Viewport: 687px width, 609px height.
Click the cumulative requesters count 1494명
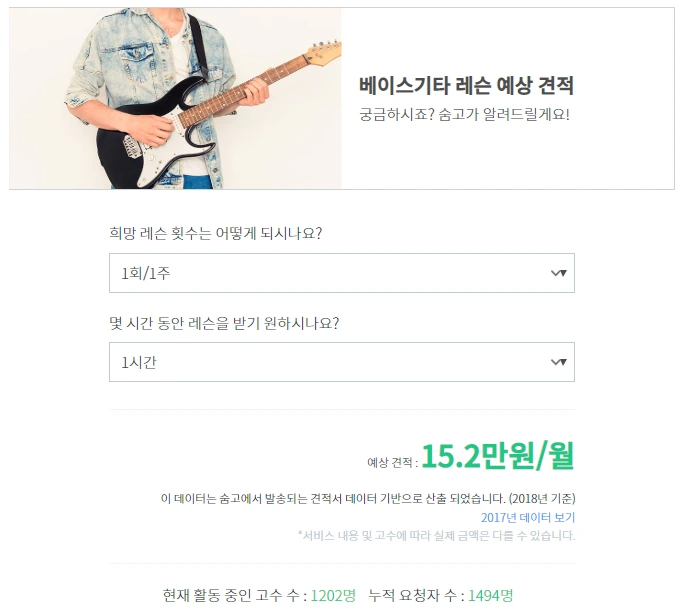click(x=490, y=595)
